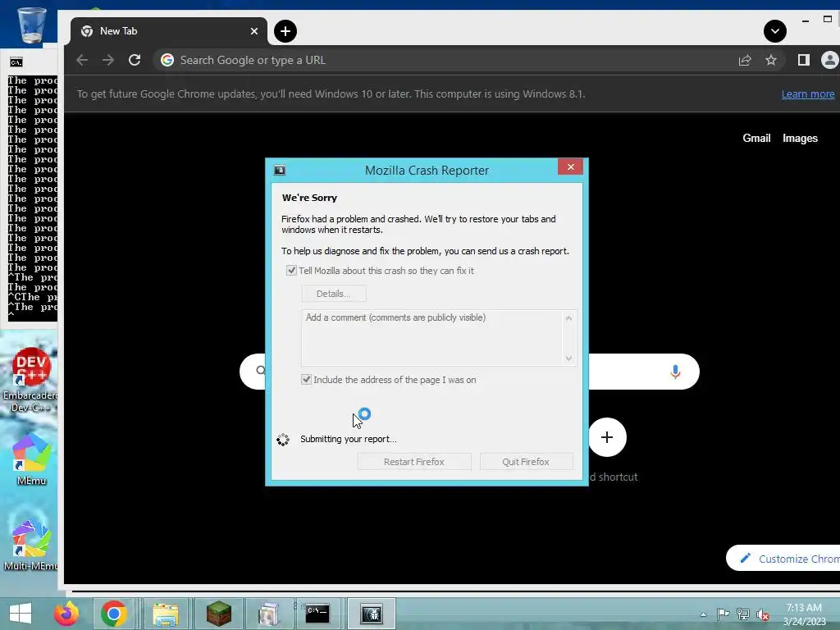Click the Add shortcut plus button
The width and height of the screenshot is (840, 630).
pyautogui.click(x=607, y=437)
